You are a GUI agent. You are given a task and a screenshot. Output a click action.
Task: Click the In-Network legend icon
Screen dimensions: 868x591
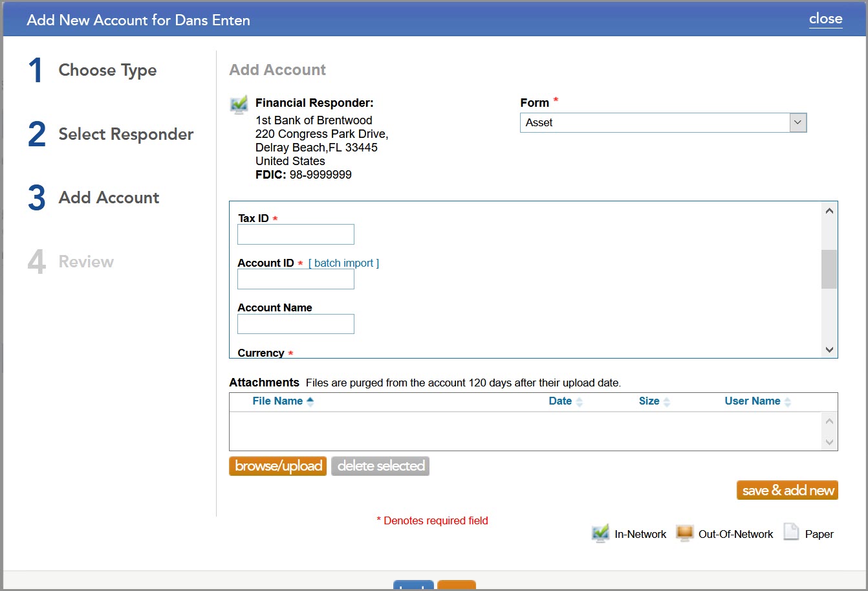[600, 533]
